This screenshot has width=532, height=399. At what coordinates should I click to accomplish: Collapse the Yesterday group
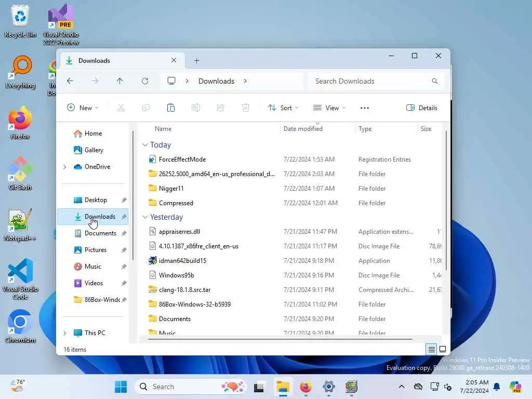pos(145,217)
